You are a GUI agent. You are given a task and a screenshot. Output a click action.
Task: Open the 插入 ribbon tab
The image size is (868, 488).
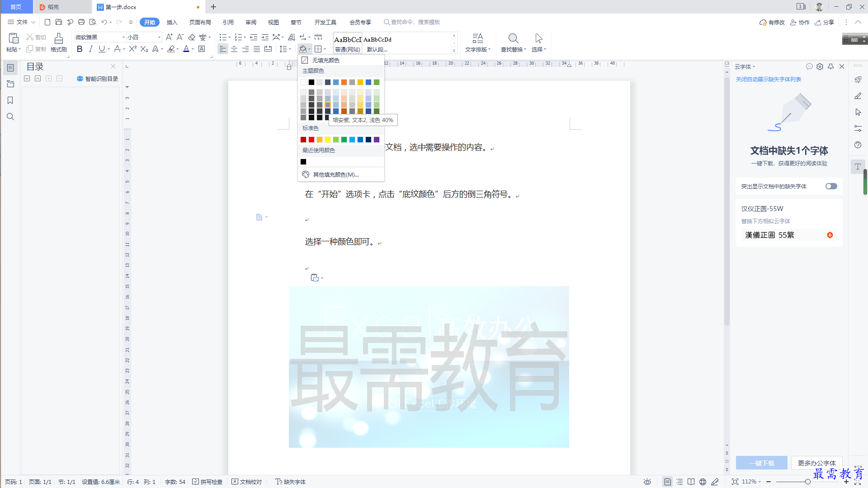pyautogui.click(x=172, y=22)
